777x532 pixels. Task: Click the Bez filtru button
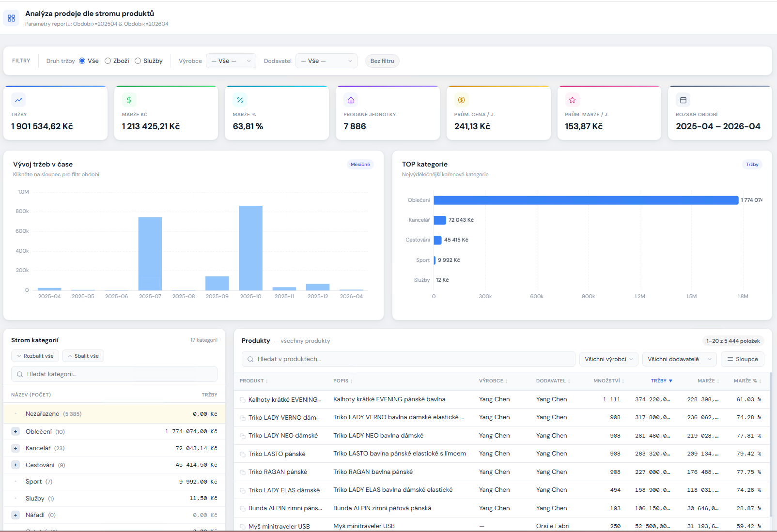[382, 61]
